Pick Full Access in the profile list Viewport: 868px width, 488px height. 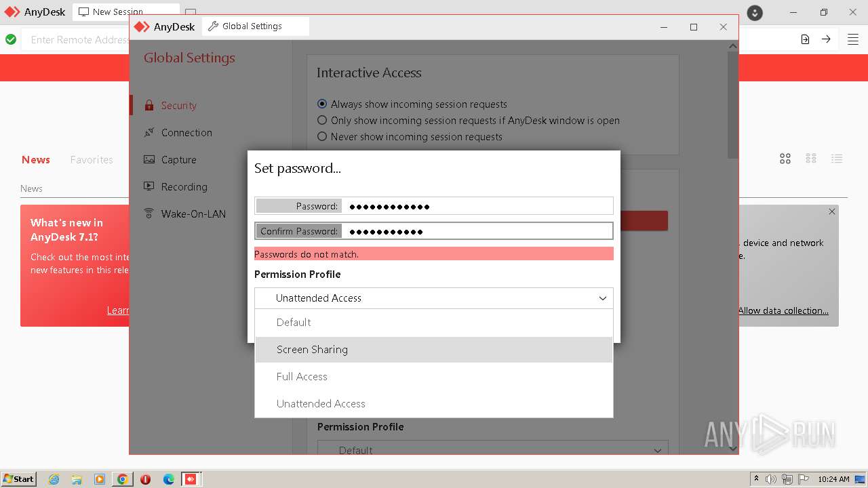click(x=434, y=377)
